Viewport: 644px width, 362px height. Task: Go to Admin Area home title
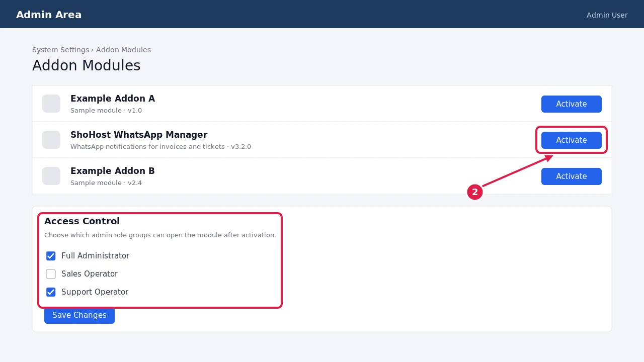click(49, 15)
